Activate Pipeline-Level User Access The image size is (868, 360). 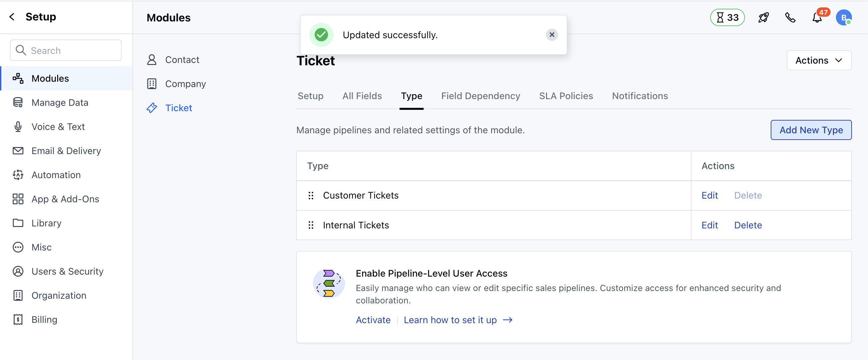[373, 320]
